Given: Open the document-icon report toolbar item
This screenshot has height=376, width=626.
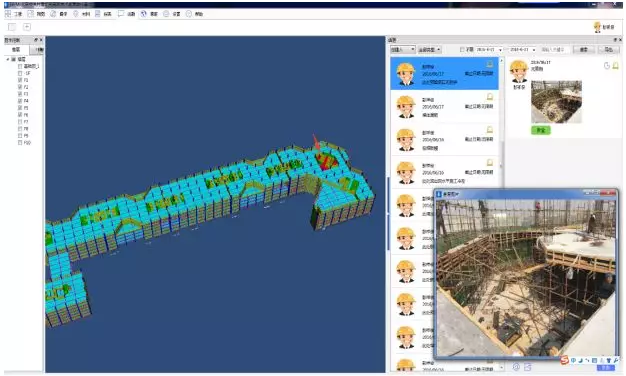Looking at the screenshot, I should point(103,14).
